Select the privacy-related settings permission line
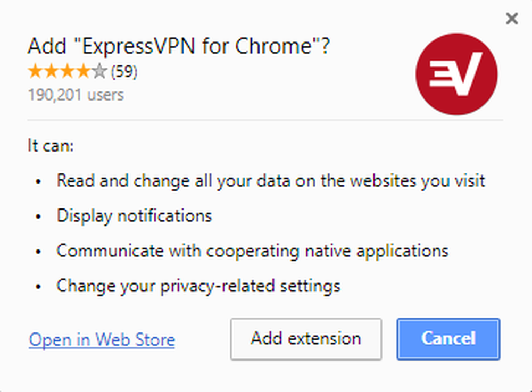 click(198, 286)
